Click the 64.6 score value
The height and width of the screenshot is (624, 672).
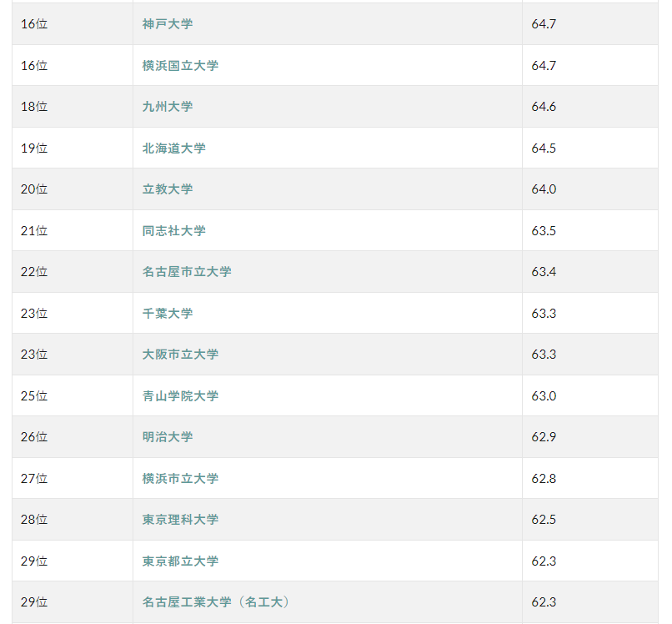[x=544, y=106]
